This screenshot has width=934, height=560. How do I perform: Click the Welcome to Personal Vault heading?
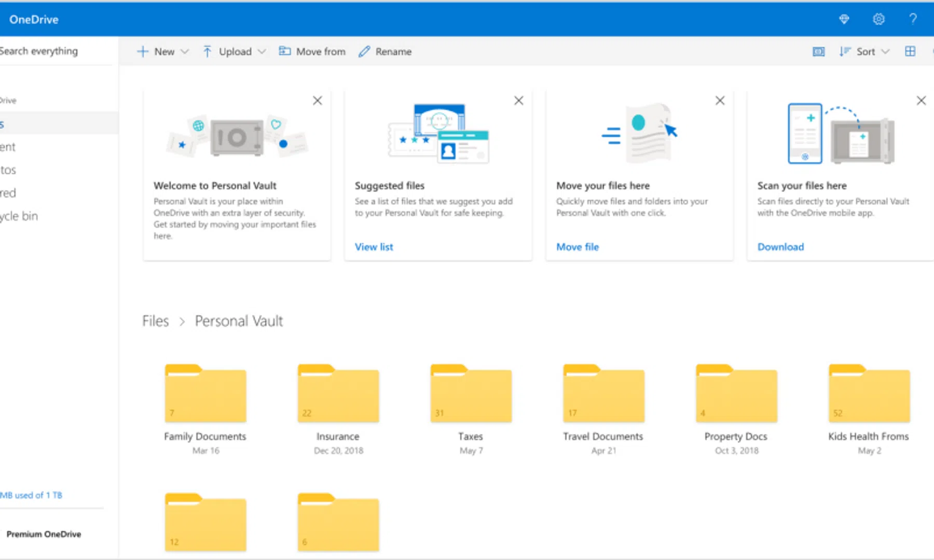215,186
